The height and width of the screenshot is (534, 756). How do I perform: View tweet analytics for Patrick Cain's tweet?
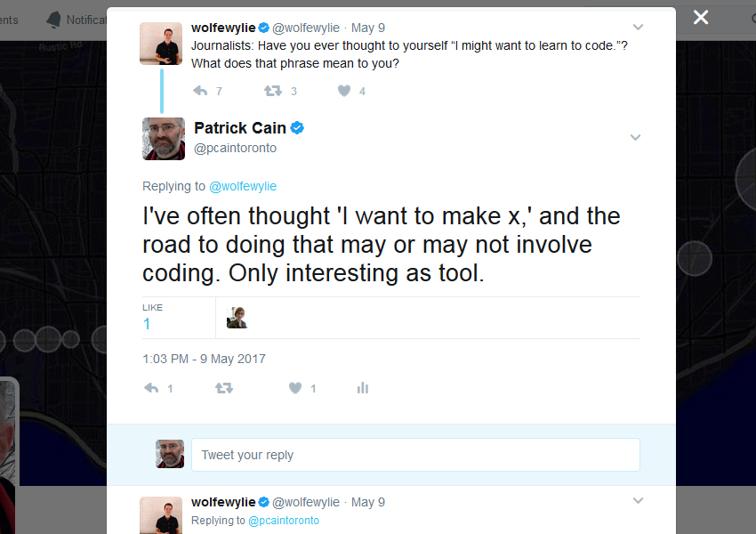pyautogui.click(x=362, y=387)
